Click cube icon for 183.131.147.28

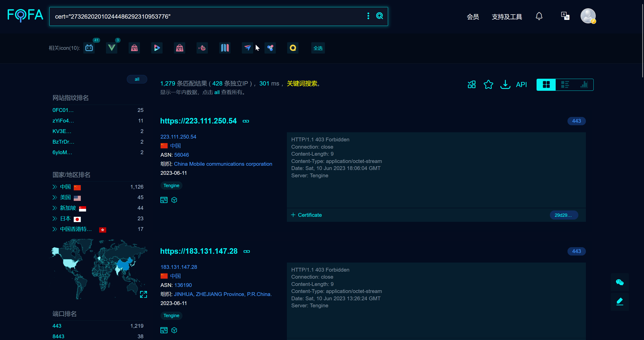click(174, 330)
